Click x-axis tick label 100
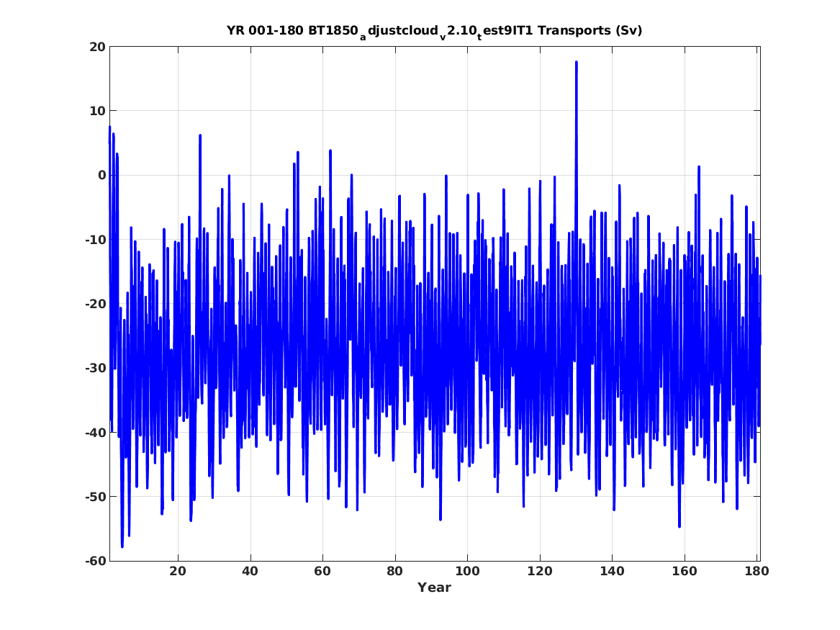Screen dimensions: 840x630 coord(467,571)
